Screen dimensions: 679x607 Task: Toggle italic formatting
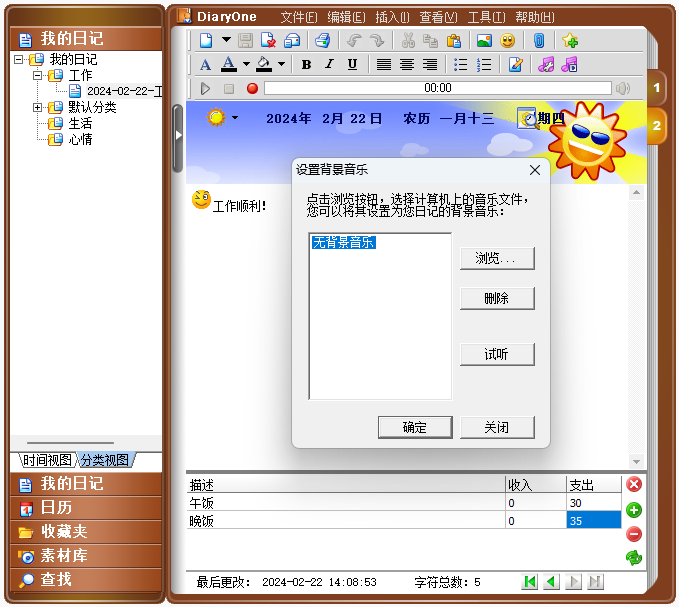click(x=329, y=65)
